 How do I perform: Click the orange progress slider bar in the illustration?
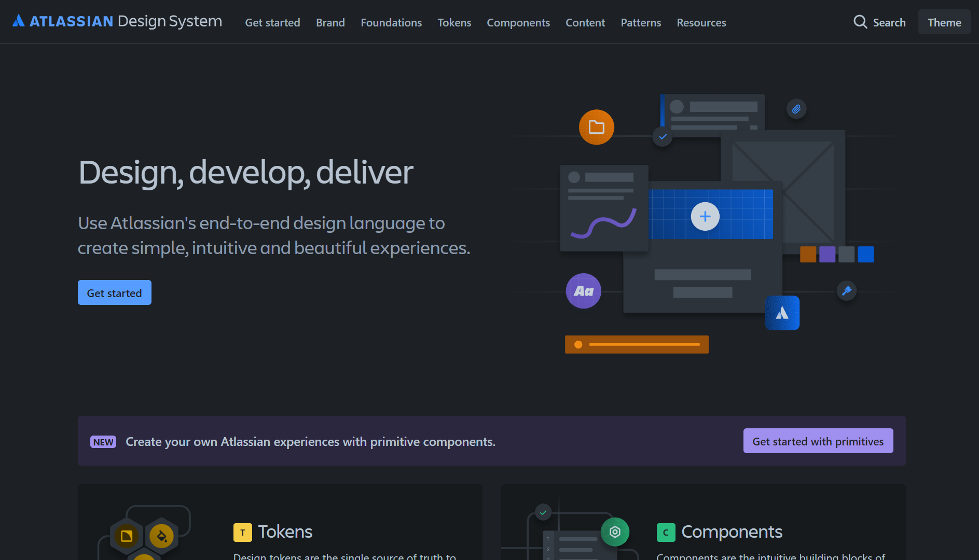point(637,344)
